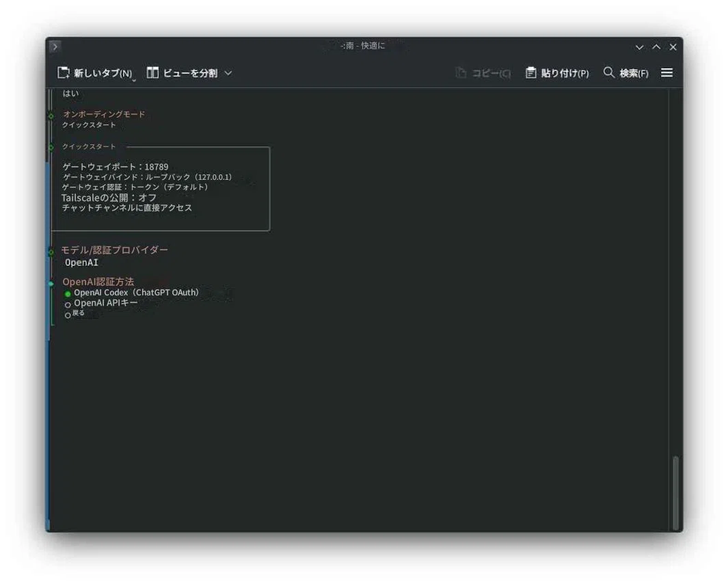Click the 貼り付け(P) paste button
This screenshot has width=728, height=586.
557,73
